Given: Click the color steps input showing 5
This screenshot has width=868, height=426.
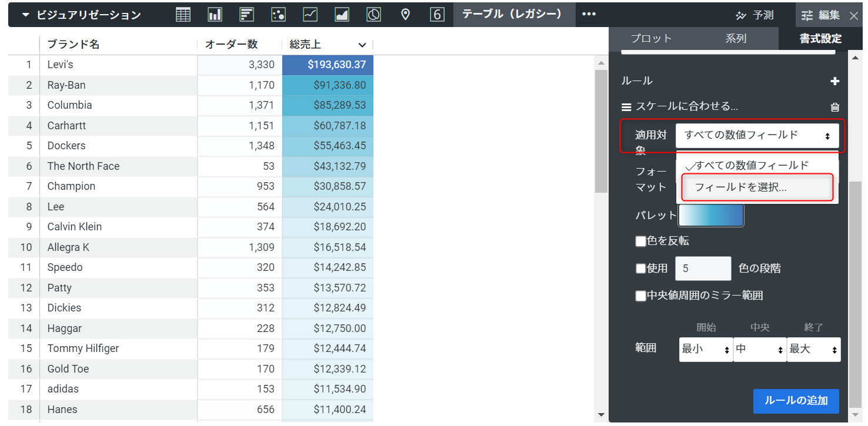Looking at the screenshot, I should 703,269.
